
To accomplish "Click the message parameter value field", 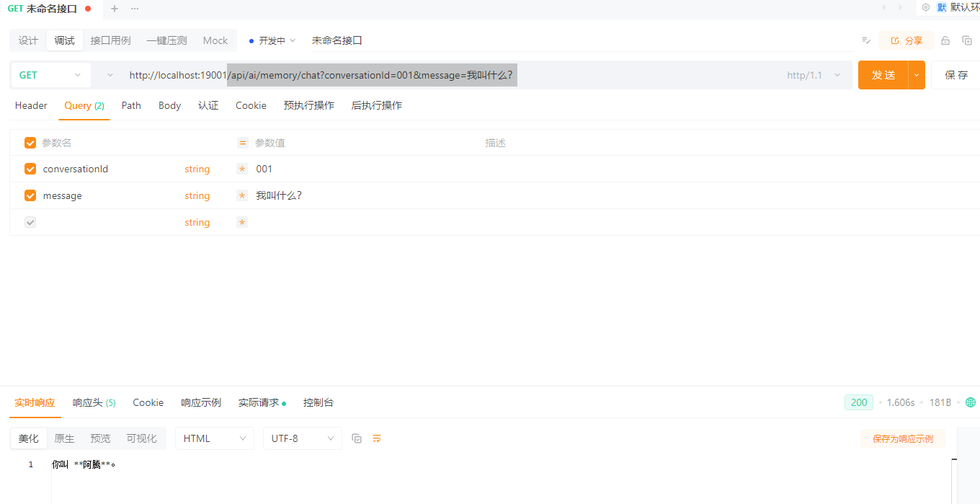I will 360,195.
